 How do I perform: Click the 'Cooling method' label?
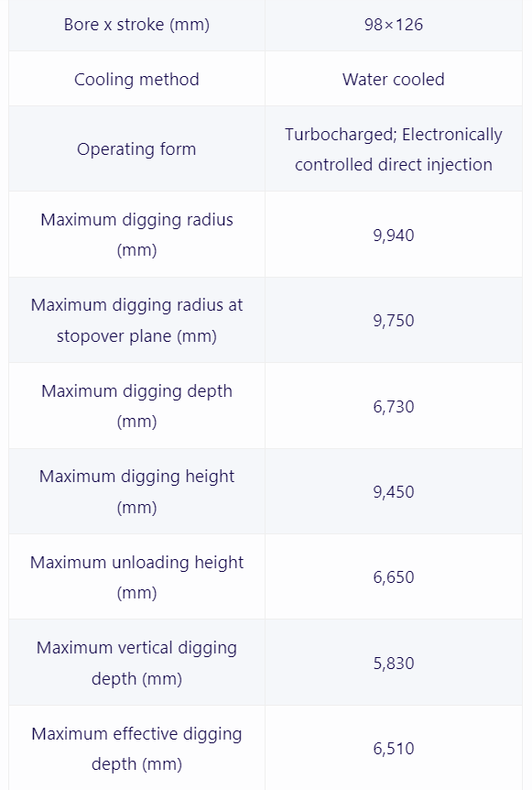[136, 79]
